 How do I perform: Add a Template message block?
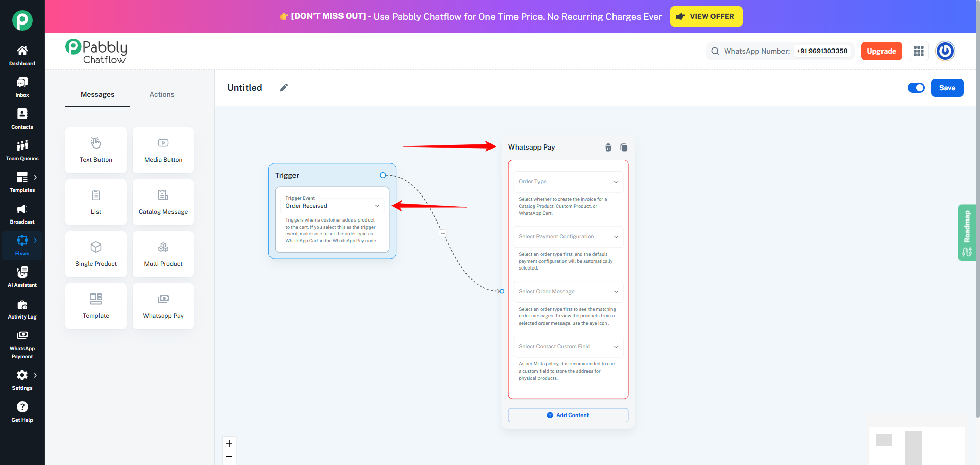tap(96, 306)
